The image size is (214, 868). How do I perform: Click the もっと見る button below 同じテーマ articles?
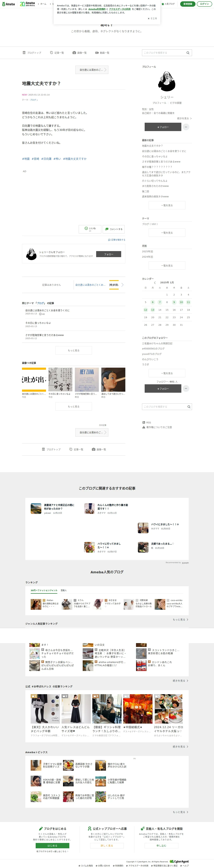click(74, 350)
